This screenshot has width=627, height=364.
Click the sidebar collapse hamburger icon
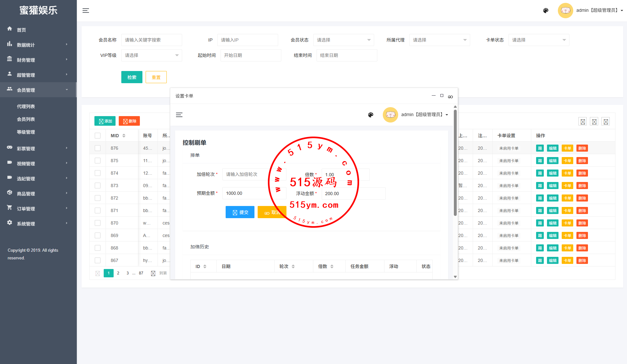click(86, 11)
